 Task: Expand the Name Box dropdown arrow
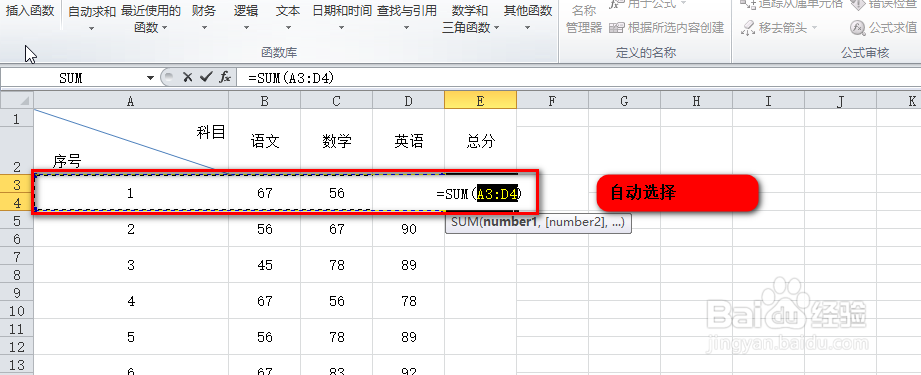(150, 78)
